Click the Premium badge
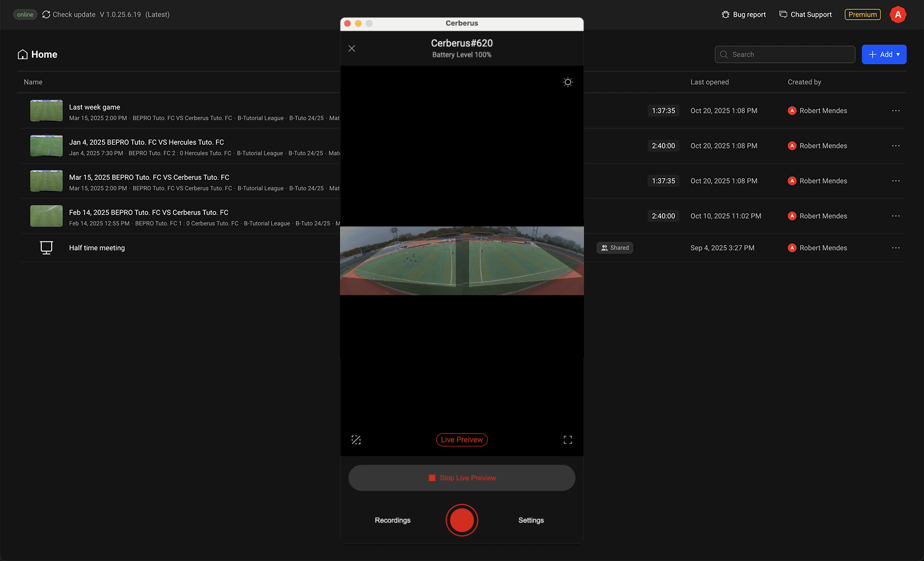Image resolution: width=924 pixels, height=561 pixels. click(862, 14)
